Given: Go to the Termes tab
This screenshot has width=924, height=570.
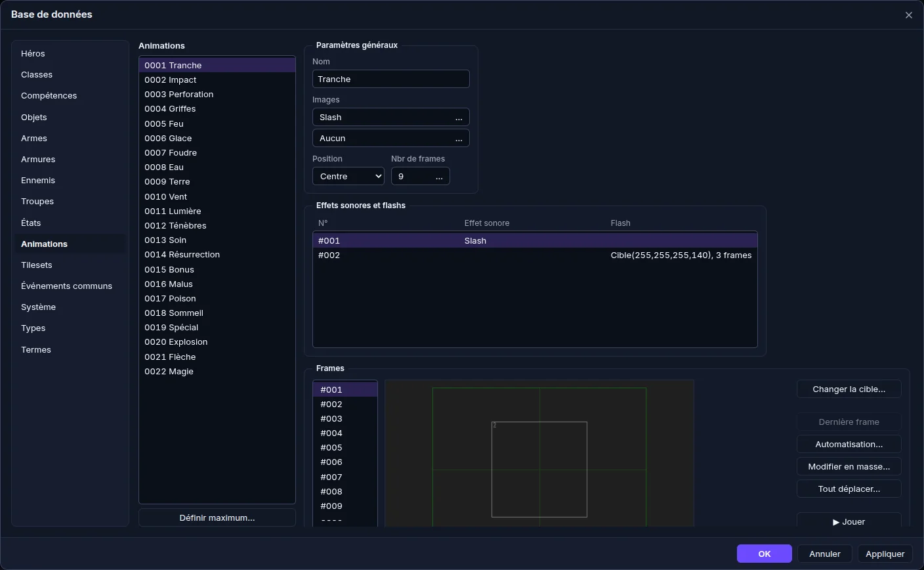Looking at the screenshot, I should pos(70,349).
